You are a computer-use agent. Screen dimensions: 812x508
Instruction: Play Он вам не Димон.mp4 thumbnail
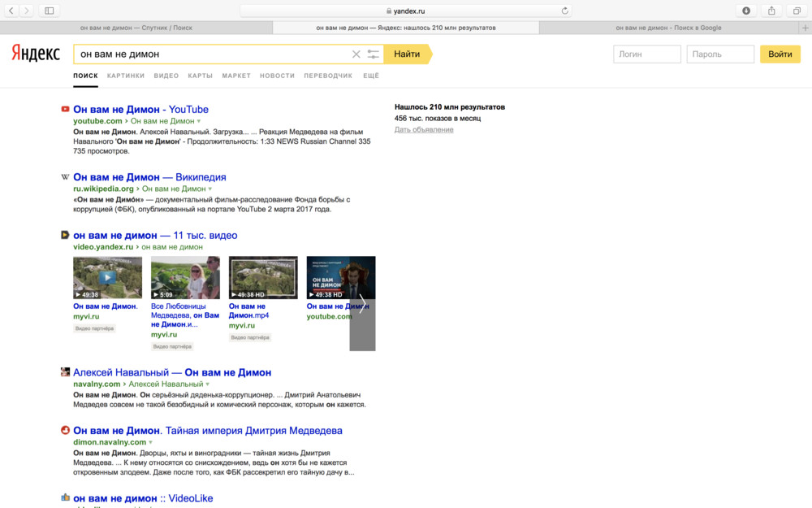click(x=263, y=277)
